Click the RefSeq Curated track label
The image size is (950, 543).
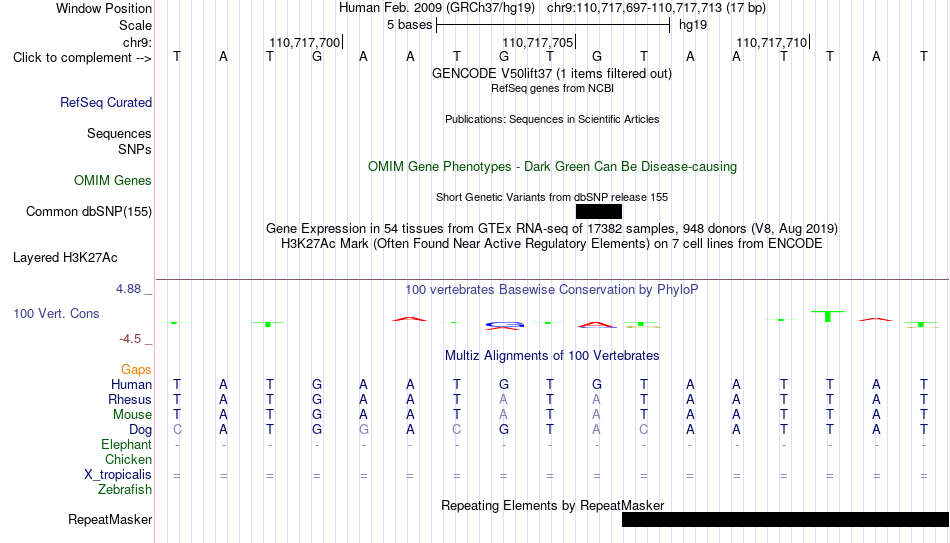[105, 102]
